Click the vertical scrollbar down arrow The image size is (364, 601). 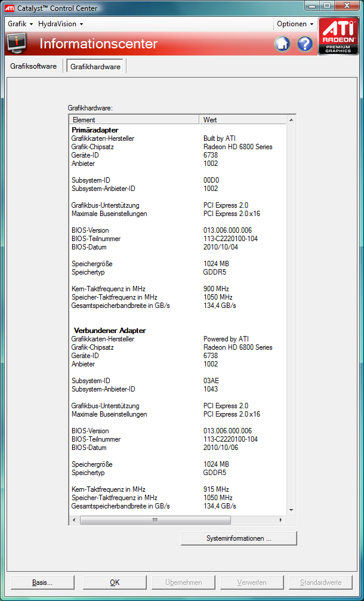tap(291, 510)
